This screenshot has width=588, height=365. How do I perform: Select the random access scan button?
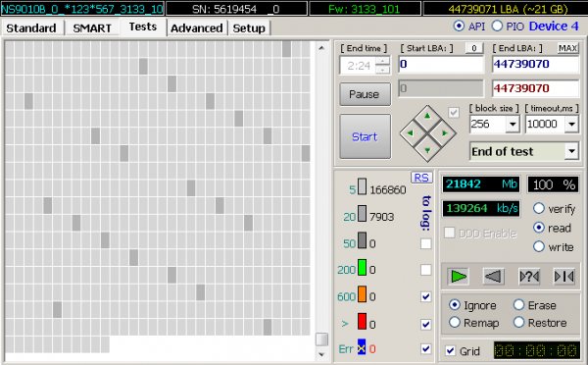coord(529,277)
